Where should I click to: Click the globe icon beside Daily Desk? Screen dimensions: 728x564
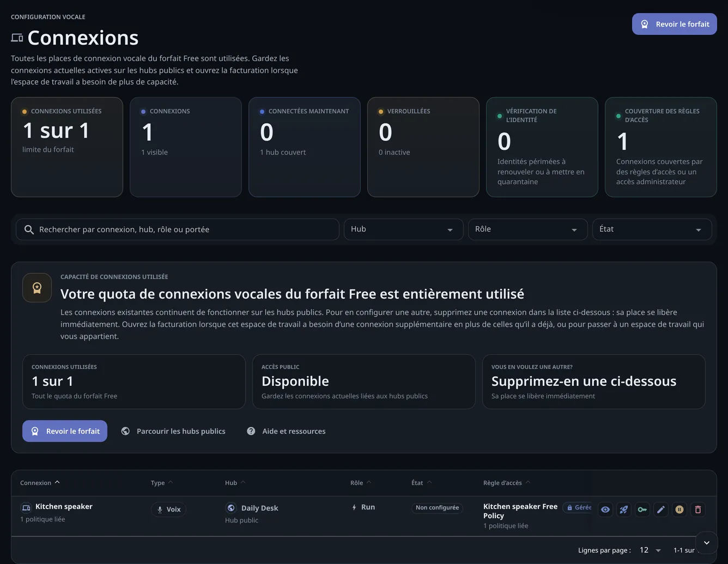(231, 508)
